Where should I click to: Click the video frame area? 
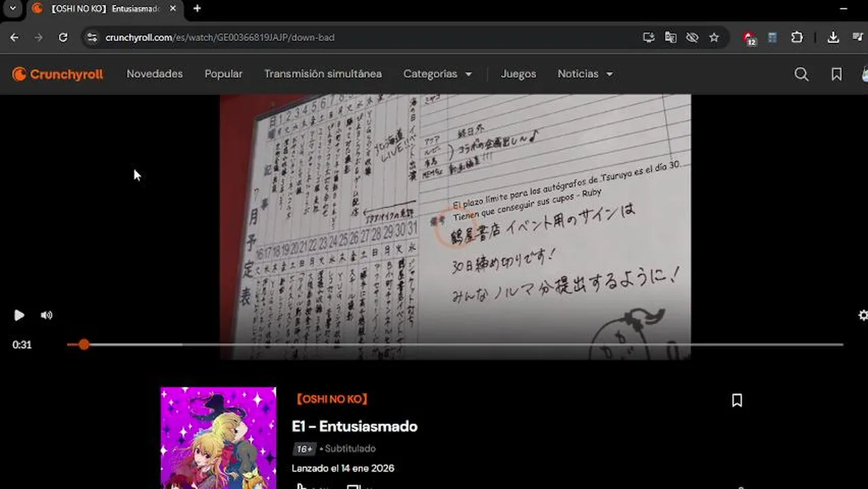pyautogui.click(x=455, y=226)
